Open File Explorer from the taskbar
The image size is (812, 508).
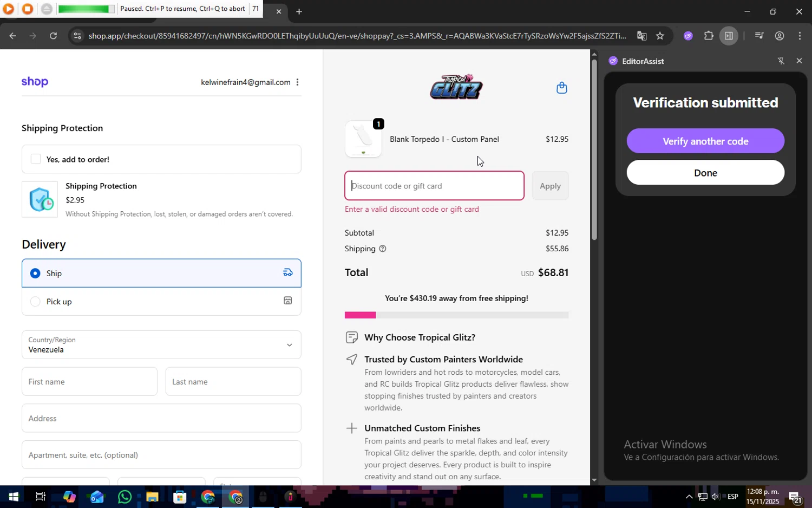[x=152, y=497]
